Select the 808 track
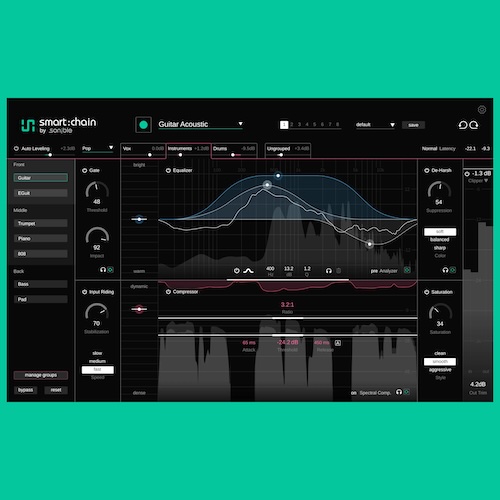The height and width of the screenshot is (500, 500). 41,254
